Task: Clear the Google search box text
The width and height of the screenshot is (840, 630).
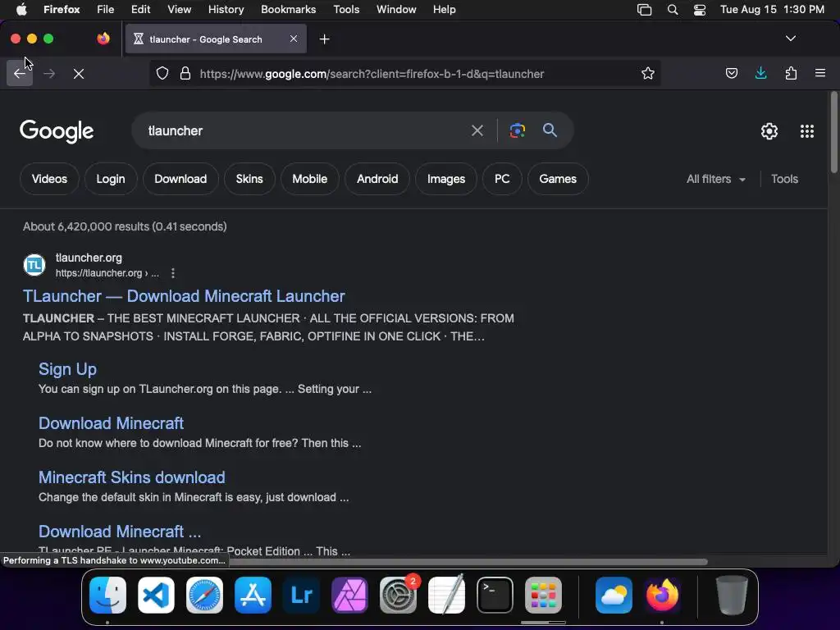Action: click(477, 130)
